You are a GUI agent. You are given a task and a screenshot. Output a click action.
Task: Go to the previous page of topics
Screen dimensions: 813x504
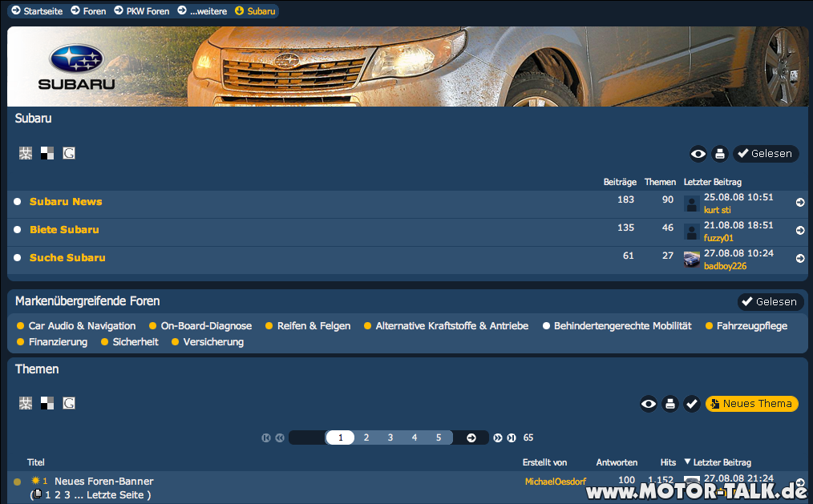[x=280, y=438]
